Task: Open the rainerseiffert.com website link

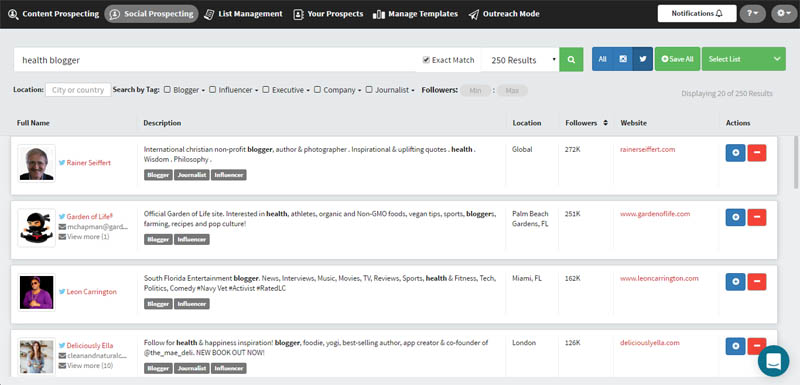Action: [x=647, y=149]
